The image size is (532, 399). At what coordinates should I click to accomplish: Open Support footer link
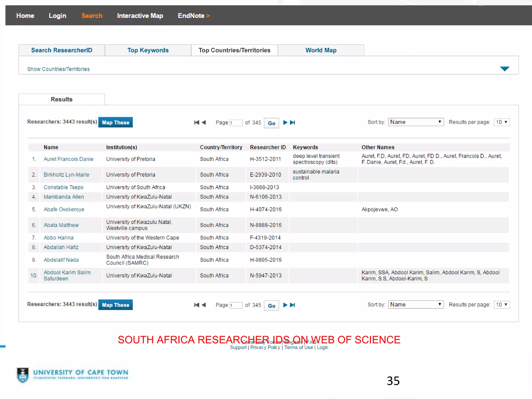click(x=238, y=348)
